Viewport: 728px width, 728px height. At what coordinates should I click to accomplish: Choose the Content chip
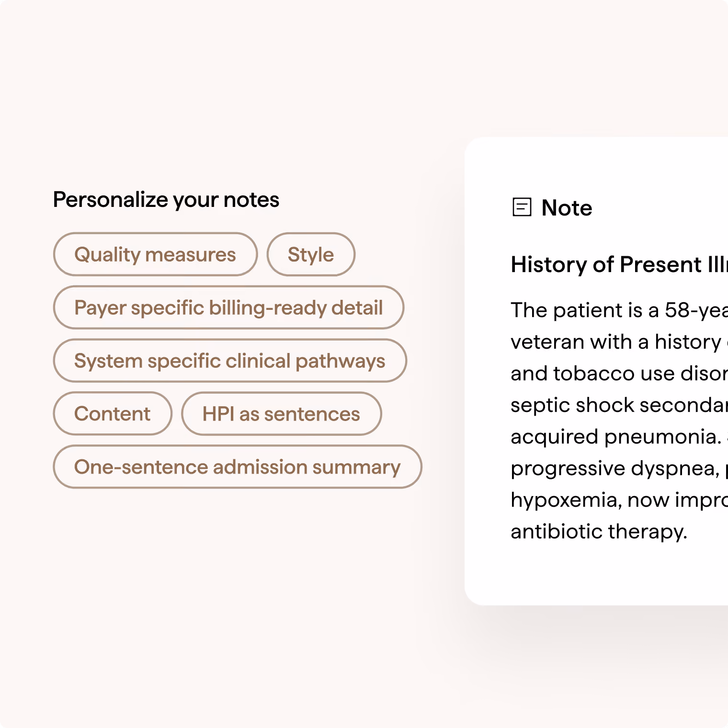tap(113, 414)
